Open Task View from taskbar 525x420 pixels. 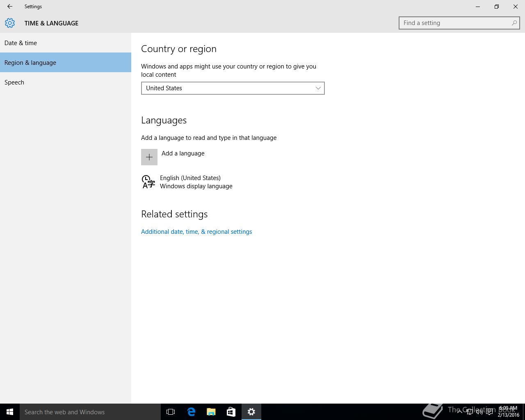[171, 412]
